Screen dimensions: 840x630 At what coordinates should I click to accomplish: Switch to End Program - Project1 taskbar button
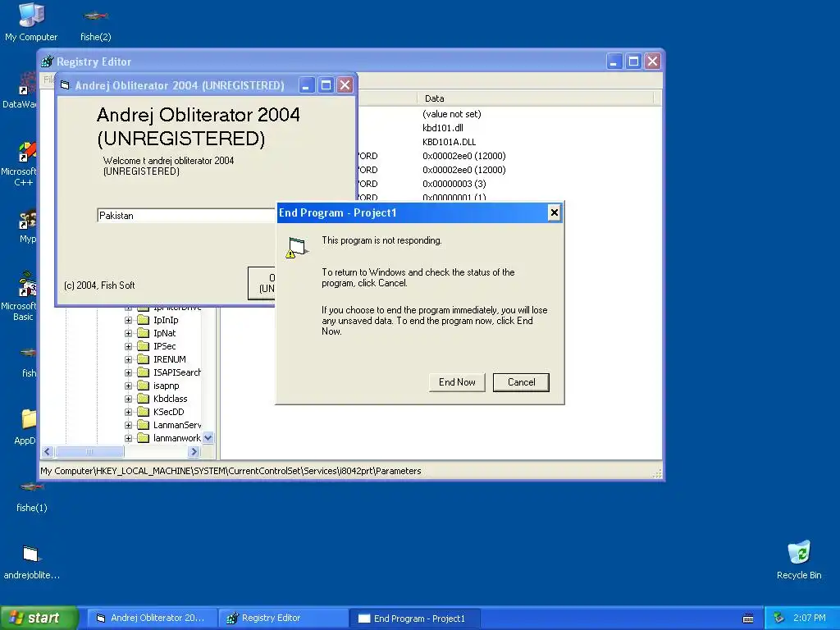[414, 618]
